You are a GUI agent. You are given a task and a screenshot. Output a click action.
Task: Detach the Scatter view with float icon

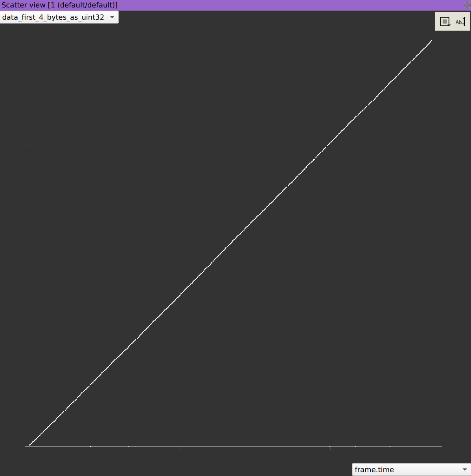467,5
